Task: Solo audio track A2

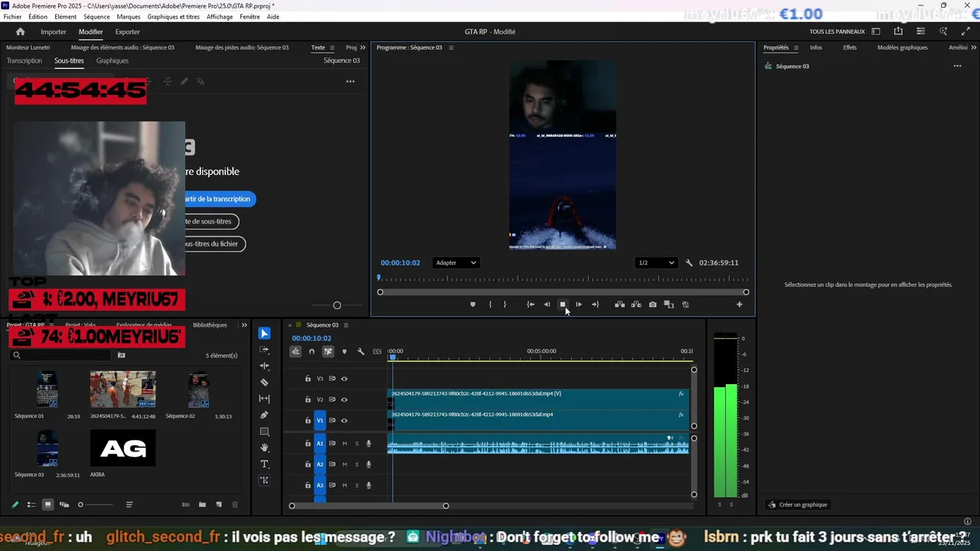Action: [356, 464]
